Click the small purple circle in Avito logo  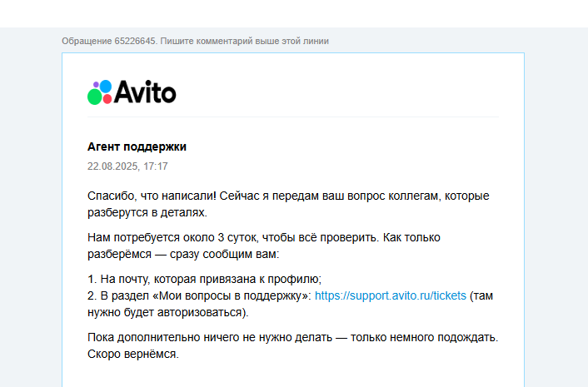pyautogui.click(x=94, y=85)
